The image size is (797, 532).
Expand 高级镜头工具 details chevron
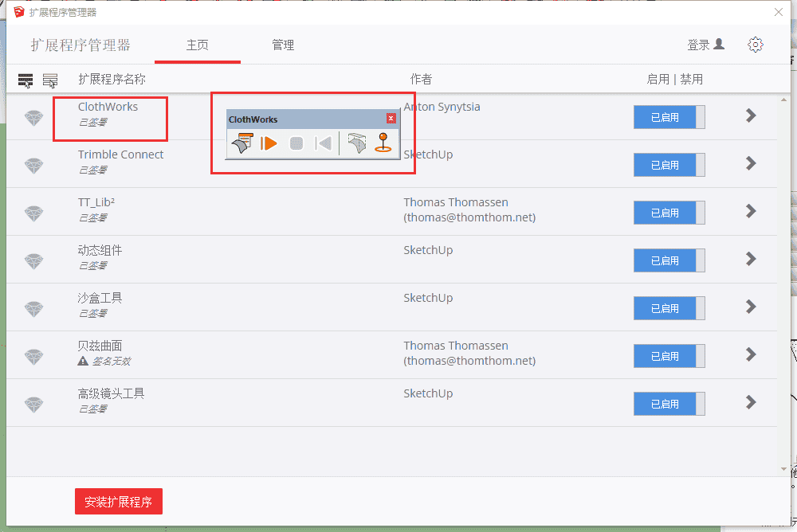tap(751, 402)
